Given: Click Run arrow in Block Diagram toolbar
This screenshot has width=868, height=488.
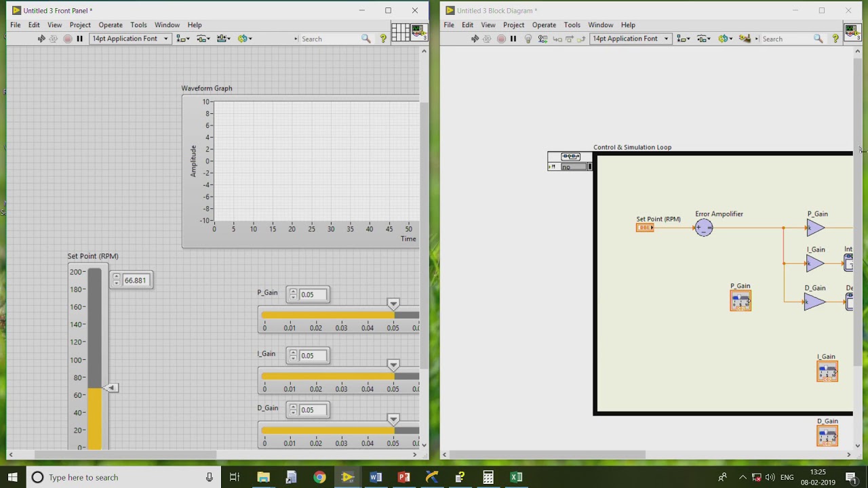Looking at the screenshot, I should tap(475, 39).
